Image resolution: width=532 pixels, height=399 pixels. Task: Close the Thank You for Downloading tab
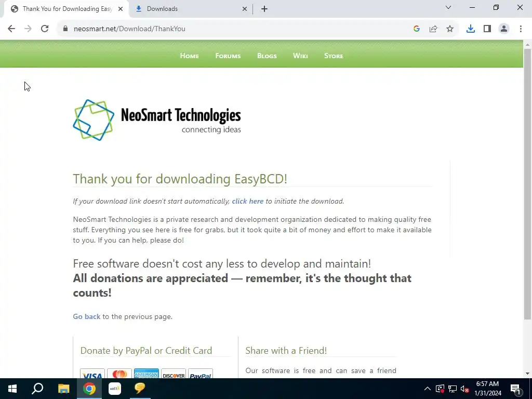coord(121,9)
